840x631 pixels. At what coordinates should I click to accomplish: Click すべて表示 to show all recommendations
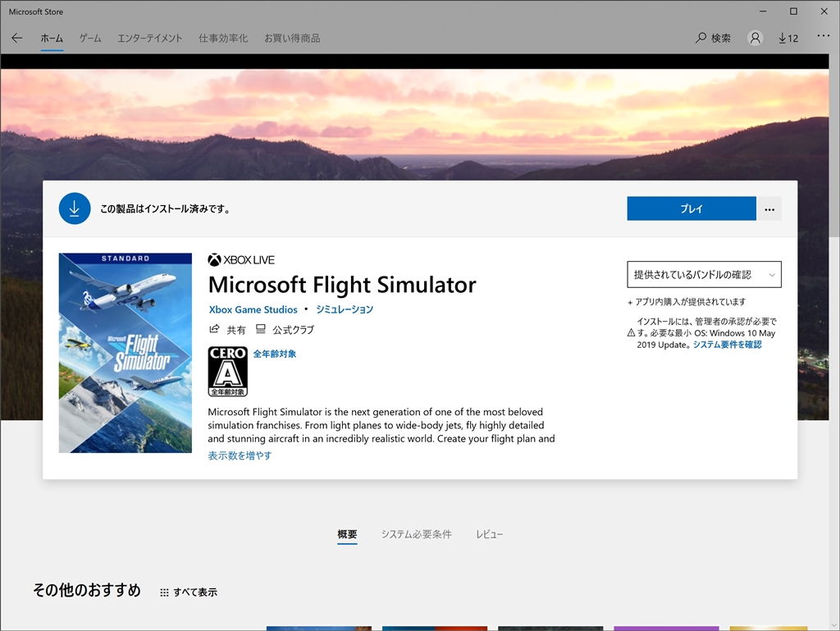(195, 592)
